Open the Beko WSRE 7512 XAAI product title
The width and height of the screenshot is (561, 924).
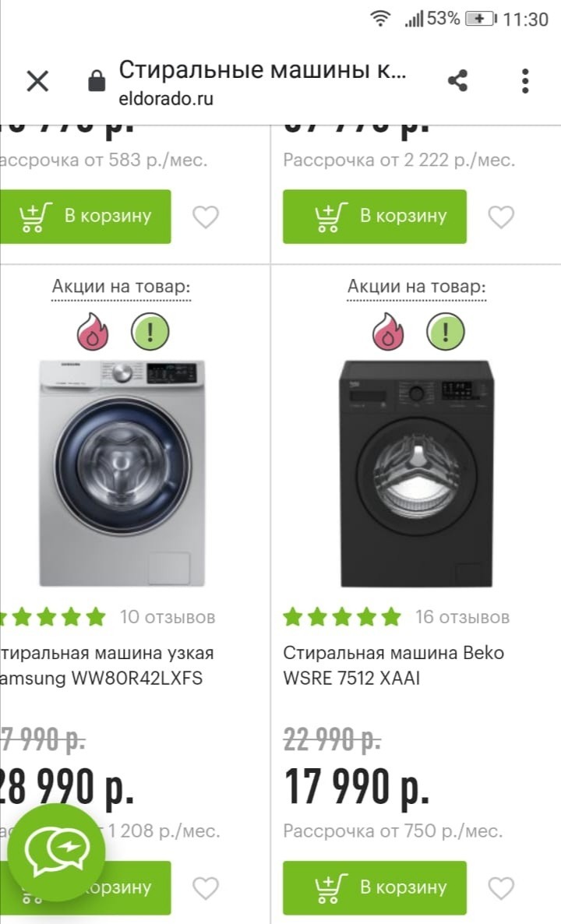tap(393, 665)
